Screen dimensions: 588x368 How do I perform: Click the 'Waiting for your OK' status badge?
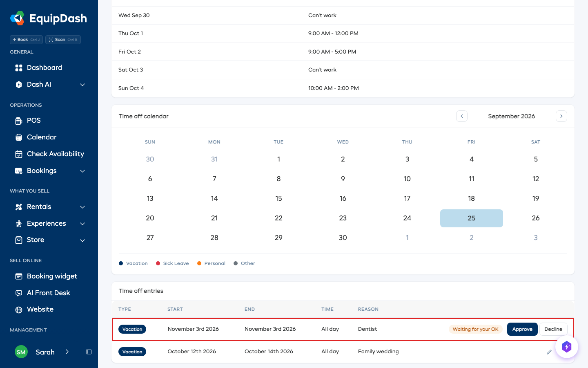(x=476, y=329)
